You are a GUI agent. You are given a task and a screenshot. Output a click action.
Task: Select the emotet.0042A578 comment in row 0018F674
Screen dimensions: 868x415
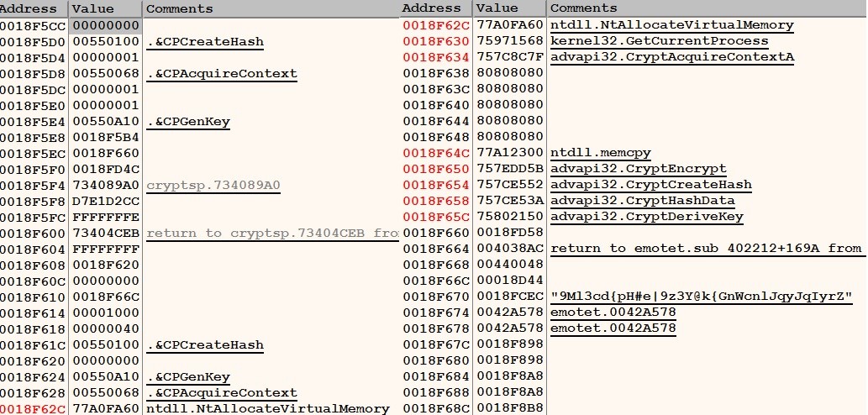[613, 312]
